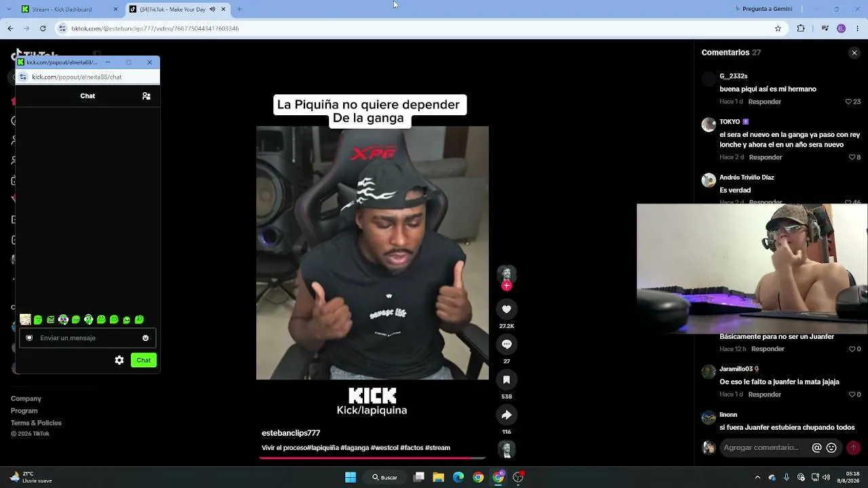Like the TikTok video with the heart icon
Image resolution: width=868 pixels, height=488 pixels.
[x=507, y=309]
